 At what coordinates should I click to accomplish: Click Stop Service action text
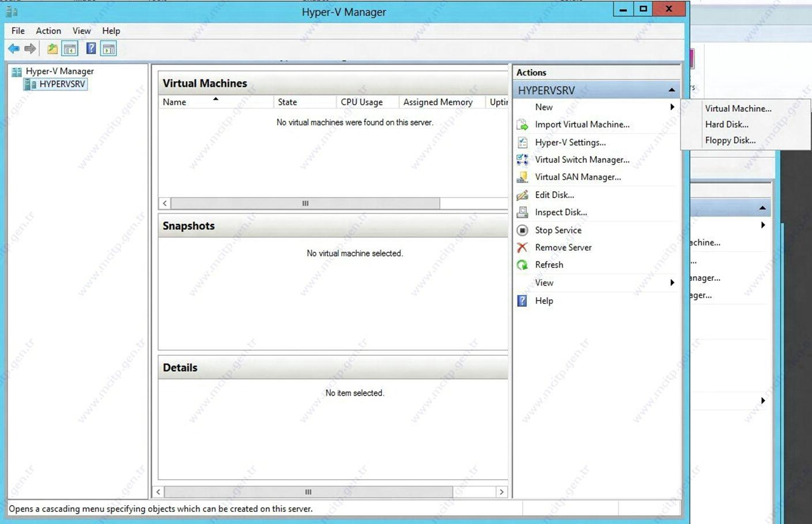[x=558, y=230]
